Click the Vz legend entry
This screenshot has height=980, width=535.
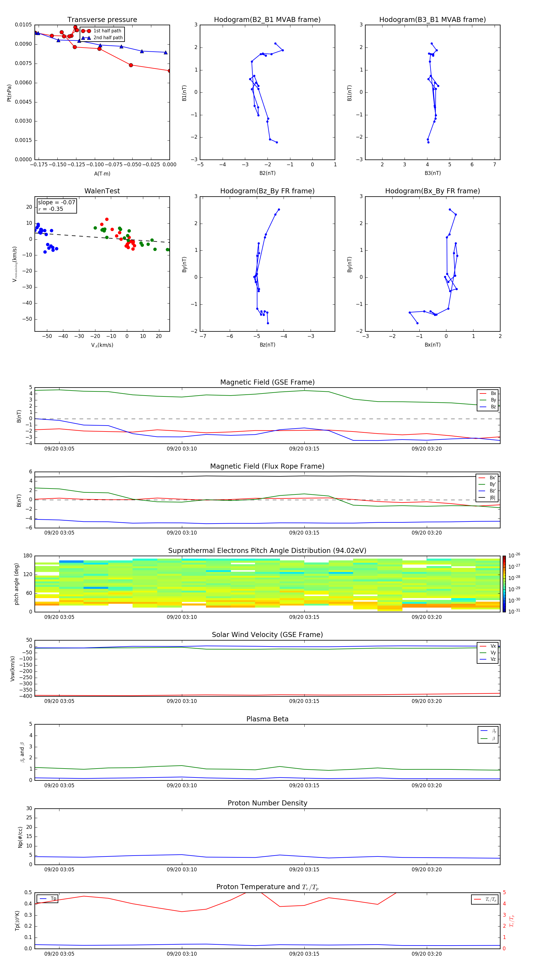pos(488,659)
